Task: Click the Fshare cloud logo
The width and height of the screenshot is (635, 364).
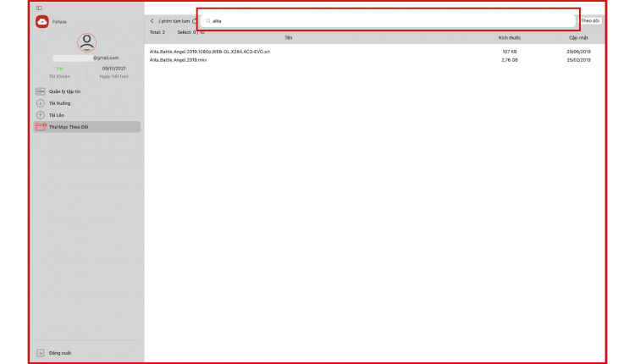Action: tap(42, 21)
